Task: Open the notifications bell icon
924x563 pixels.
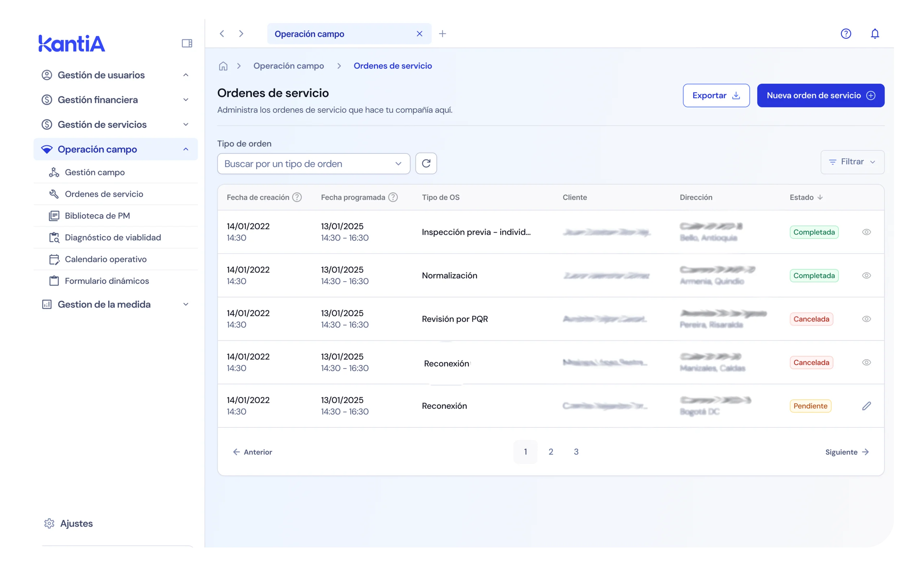Action: [875, 34]
